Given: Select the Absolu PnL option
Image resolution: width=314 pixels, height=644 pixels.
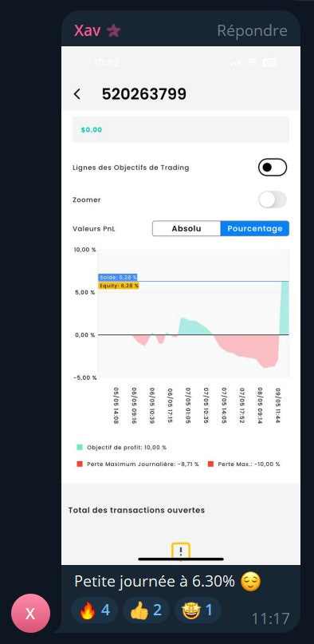Looking at the screenshot, I should (x=186, y=229).
